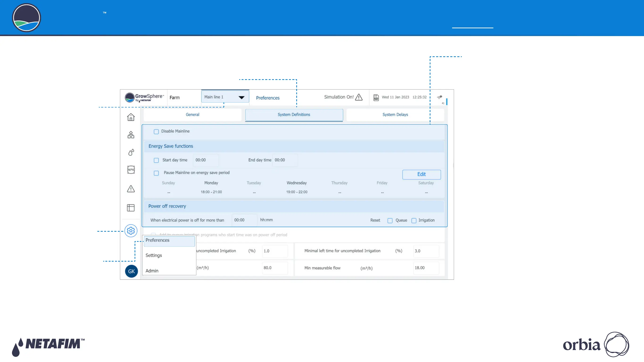Select Settings from the popup menu
644x362 pixels.
pyautogui.click(x=154, y=255)
